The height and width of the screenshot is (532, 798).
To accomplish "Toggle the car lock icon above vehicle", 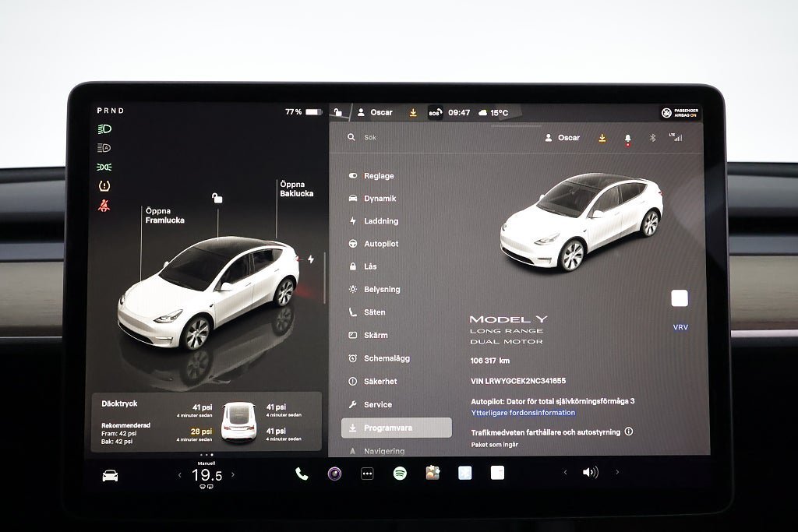I will pos(217,198).
